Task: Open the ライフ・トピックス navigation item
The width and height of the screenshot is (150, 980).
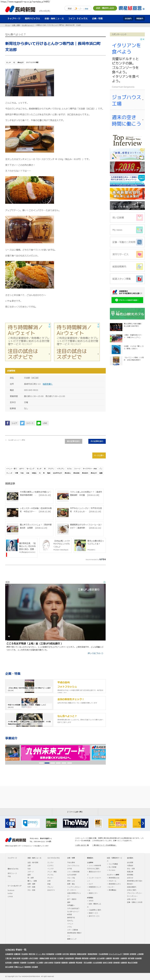Action: pos(78,19)
